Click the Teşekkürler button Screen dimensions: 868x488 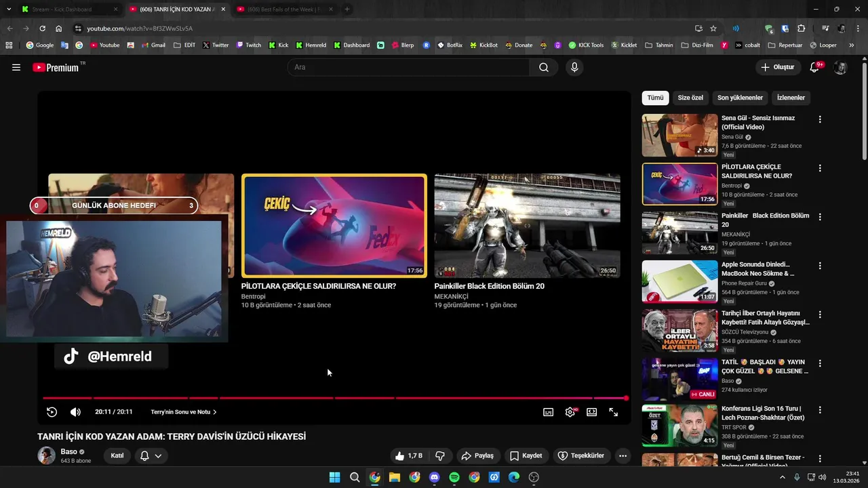tap(580, 455)
